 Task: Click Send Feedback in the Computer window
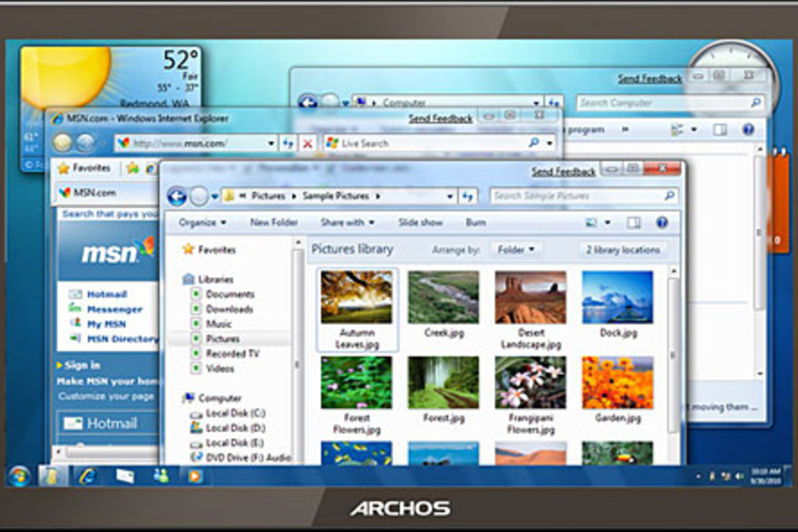(649, 78)
